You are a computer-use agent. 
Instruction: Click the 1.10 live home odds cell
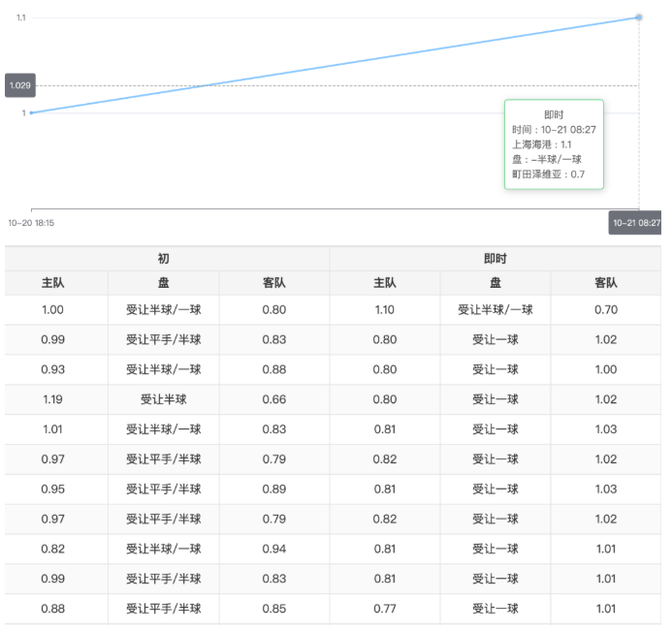[384, 310]
